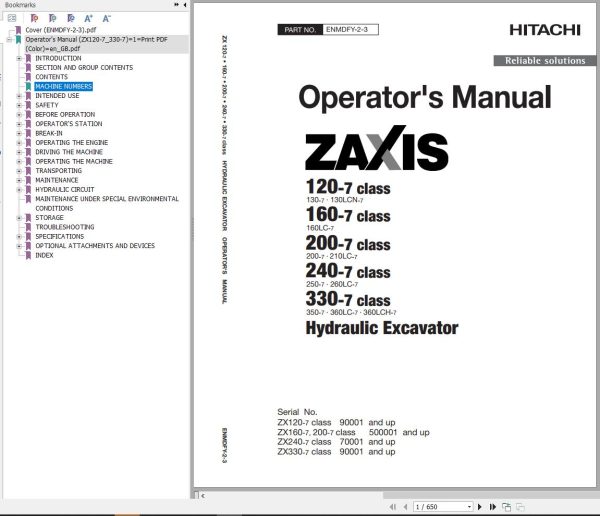The height and width of the screenshot is (516, 600).
Task: Click the third bookmark toolbar icon
Action: point(70,18)
